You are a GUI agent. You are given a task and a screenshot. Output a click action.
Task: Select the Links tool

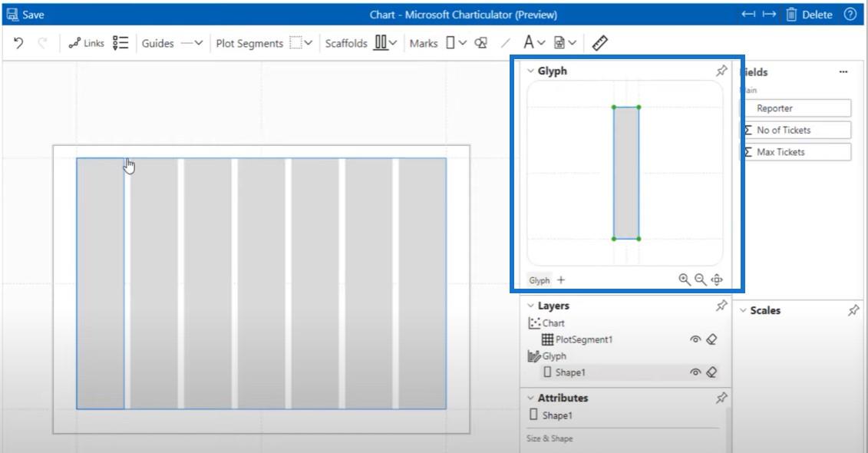point(86,43)
